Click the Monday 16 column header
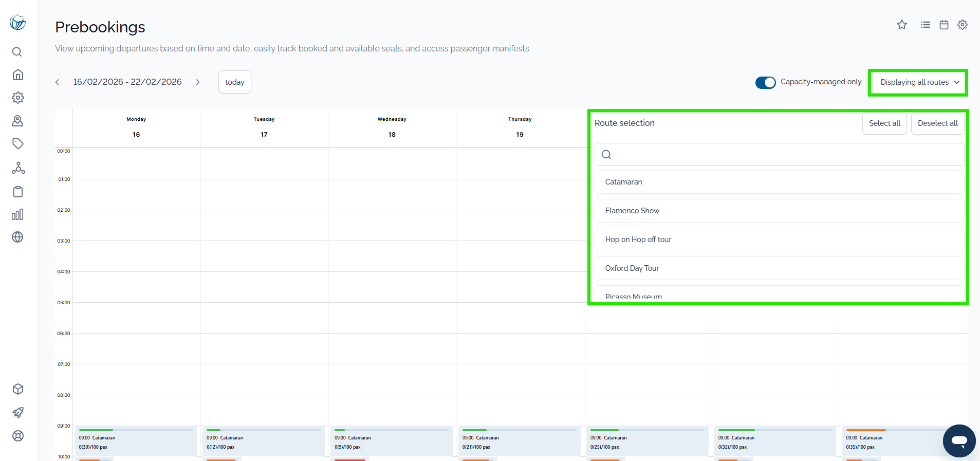This screenshot has height=461, width=980. pyautogui.click(x=136, y=127)
